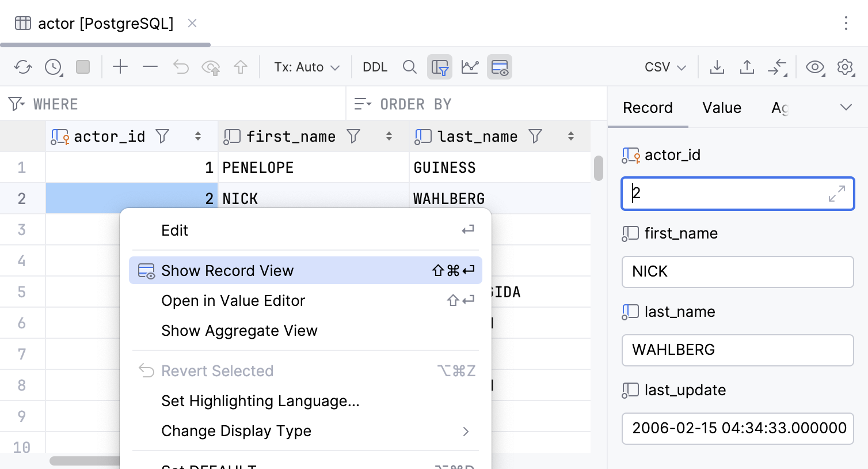Choose Set Highlighting Language in the menu
The width and height of the screenshot is (868, 469).
click(x=260, y=401)
